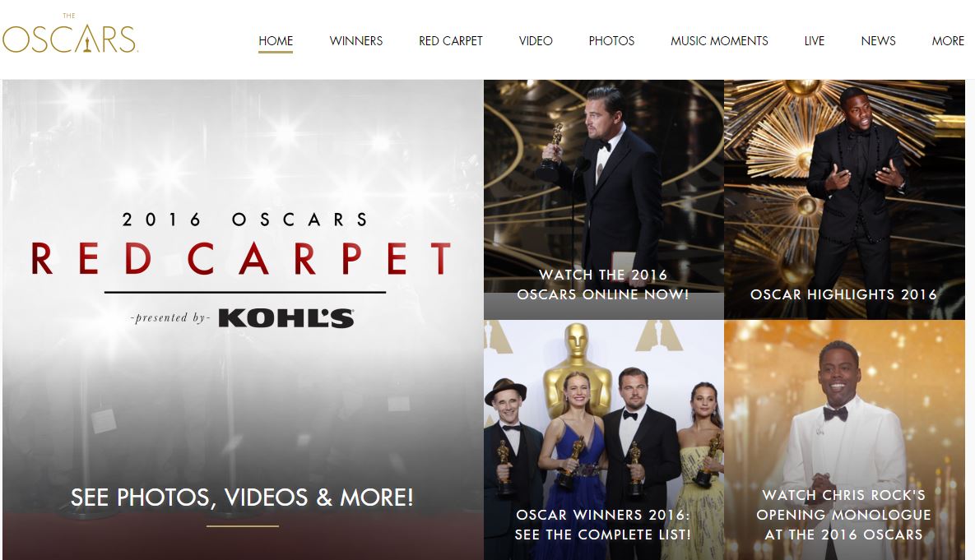Click the Kohl's sponsor logo
The height and width of the screenshot is (560, 975).
pyautogui.click(x=286, y=317)
